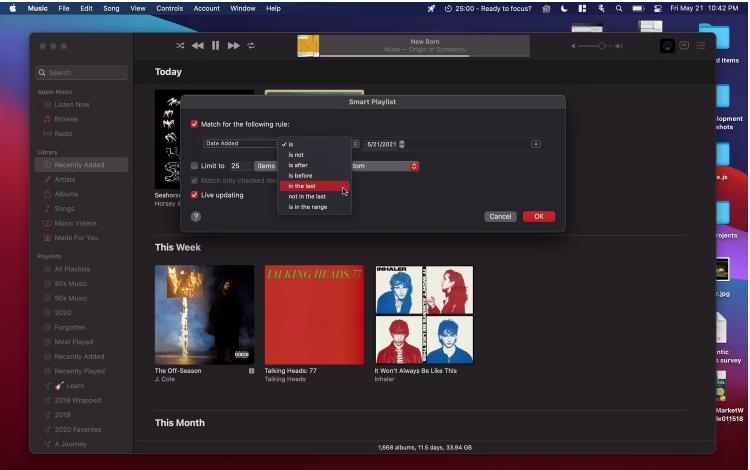This screenshot has height=470, width=750.
Task: Choose 'is after' in the condition menu
Action: [x=315, y=165]
